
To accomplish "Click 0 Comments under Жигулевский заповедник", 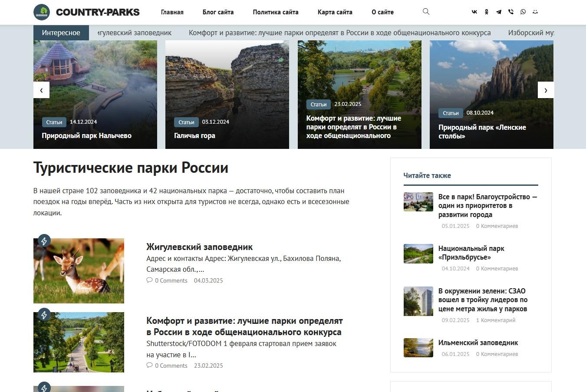I will click(x=171, y=280).
